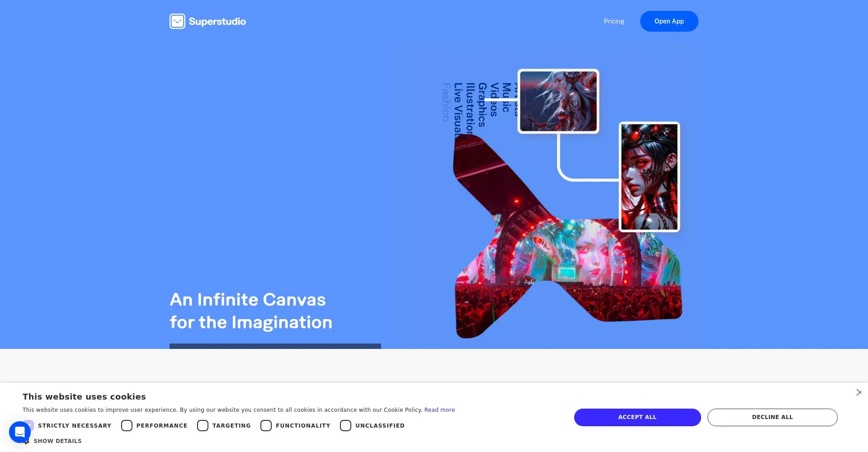Enable the Unclassified cookies checkbox

click(345, 426)
